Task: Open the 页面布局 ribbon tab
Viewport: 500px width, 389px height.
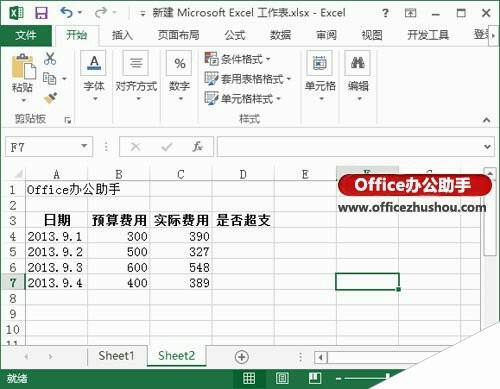Action: click(x=179, y=35)
